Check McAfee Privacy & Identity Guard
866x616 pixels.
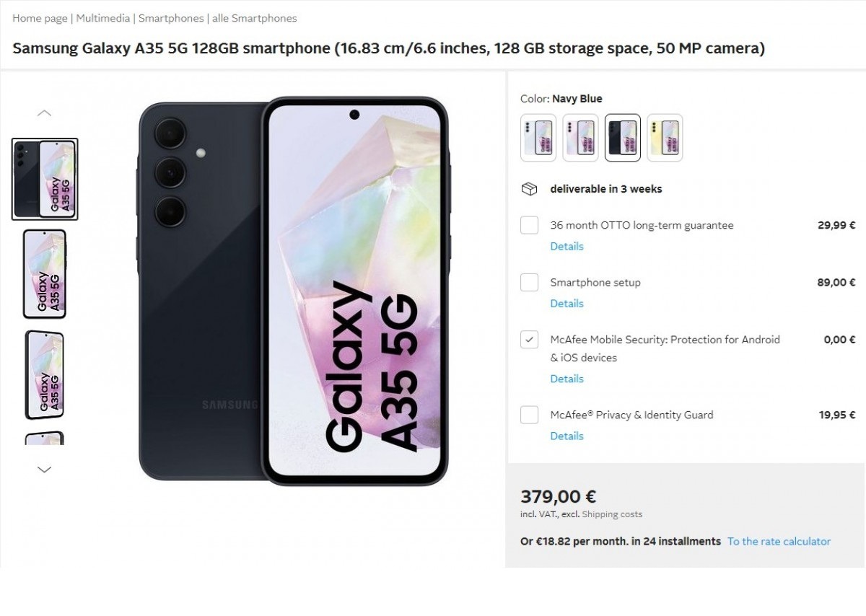[530, 415]
